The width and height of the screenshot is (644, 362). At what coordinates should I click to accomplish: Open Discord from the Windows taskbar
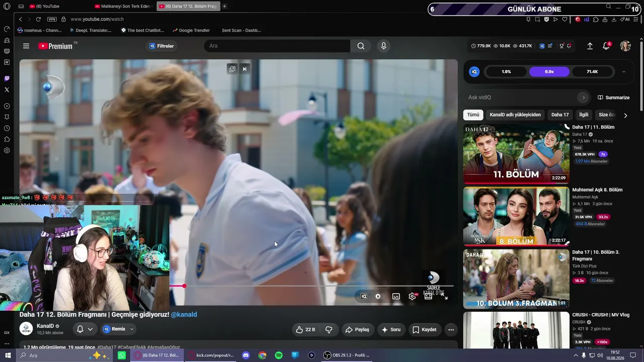(x=246, y=355)
